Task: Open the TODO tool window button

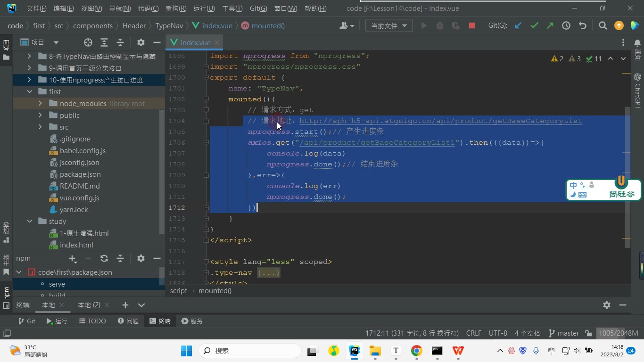Action: coord(92,321)
